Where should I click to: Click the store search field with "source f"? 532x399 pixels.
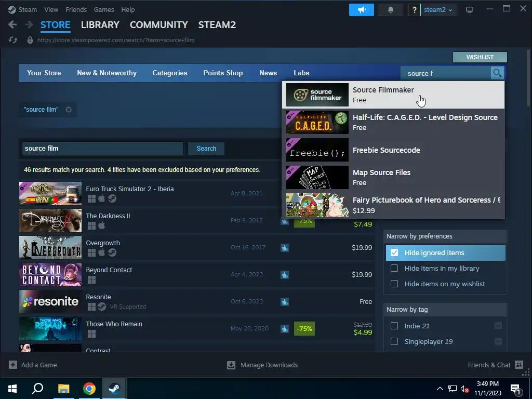(x=445, y=73)
